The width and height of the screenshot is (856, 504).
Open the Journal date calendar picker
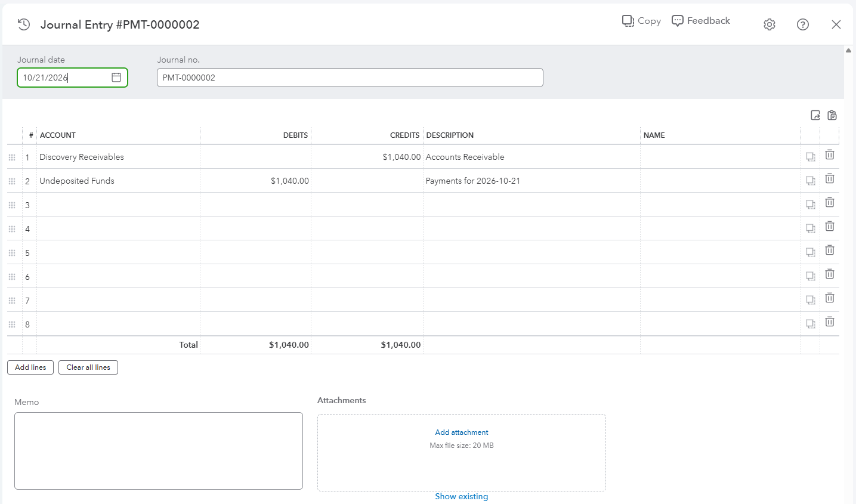point(116,78)
